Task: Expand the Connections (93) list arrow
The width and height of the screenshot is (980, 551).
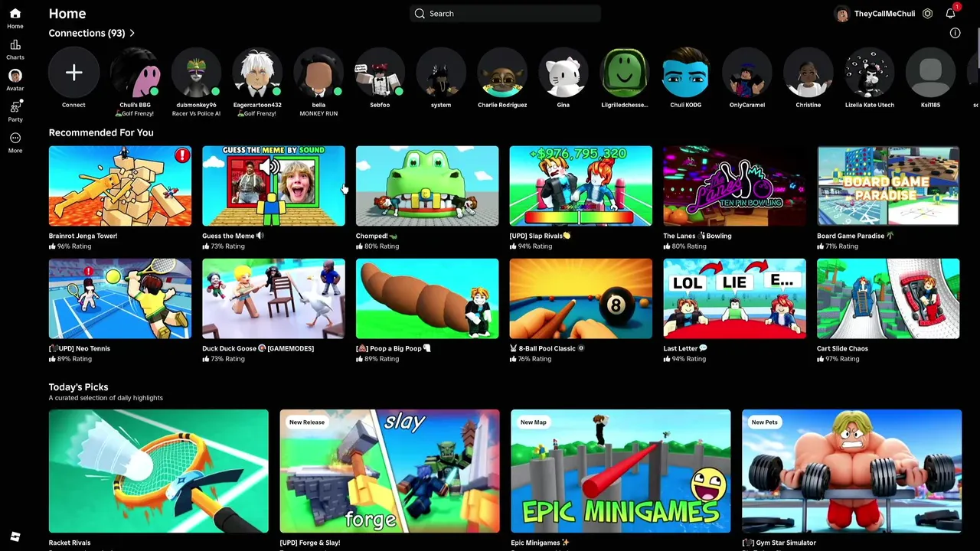Action: click(132, 33)
